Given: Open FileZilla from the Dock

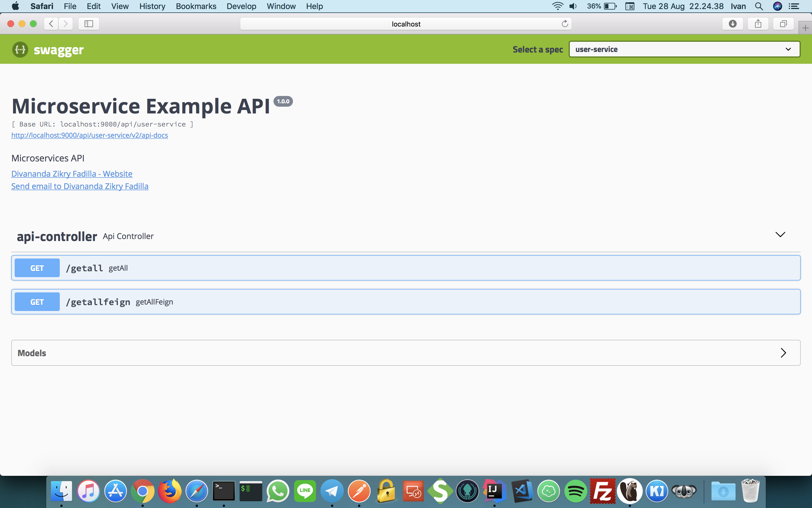Looking at the screenshot, I should click(x=603, y=491).
